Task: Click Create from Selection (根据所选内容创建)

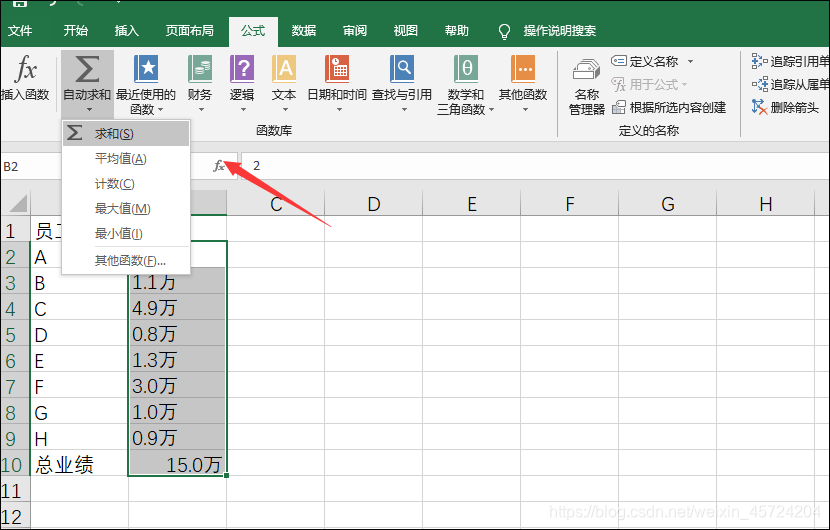Action: pyautogui.click(x=669, y=107)
